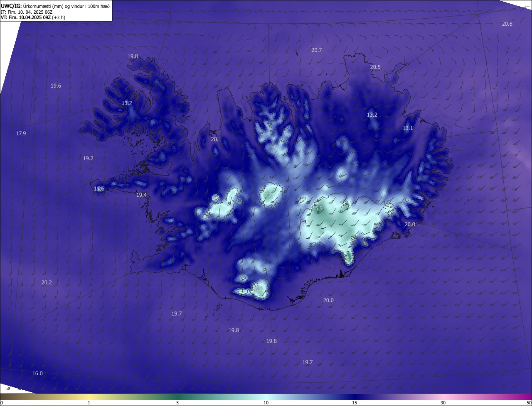Viewport: 532px width, 406px height.
Task: Click the 19.4 value label
Action: click(x=141, y=195)
